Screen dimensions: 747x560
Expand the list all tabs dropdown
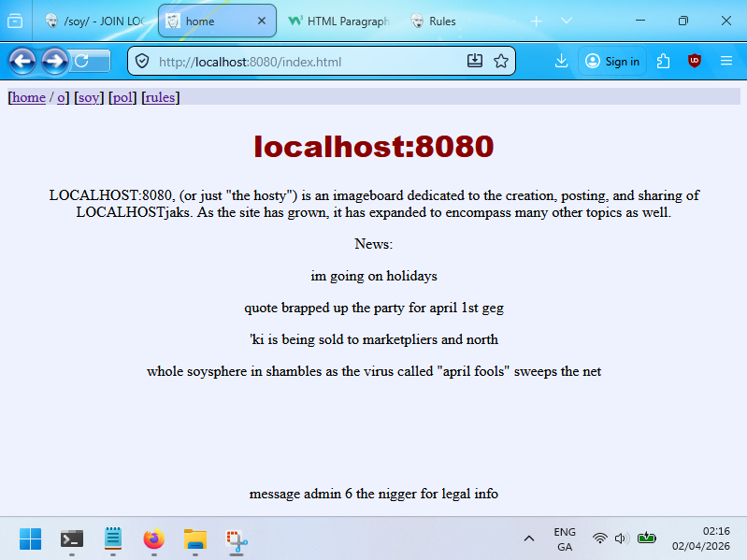[x=567, y=21]
